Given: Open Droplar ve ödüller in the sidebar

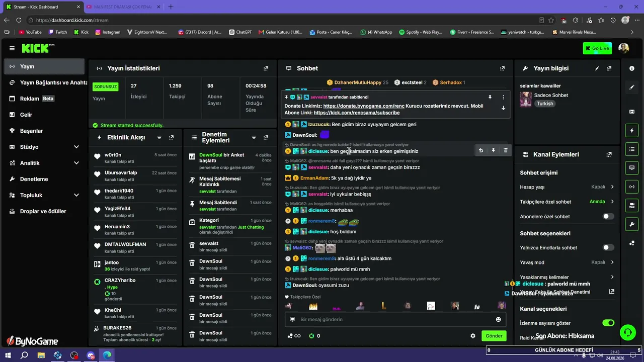Looking at the screenshot, I should point(44,211).
